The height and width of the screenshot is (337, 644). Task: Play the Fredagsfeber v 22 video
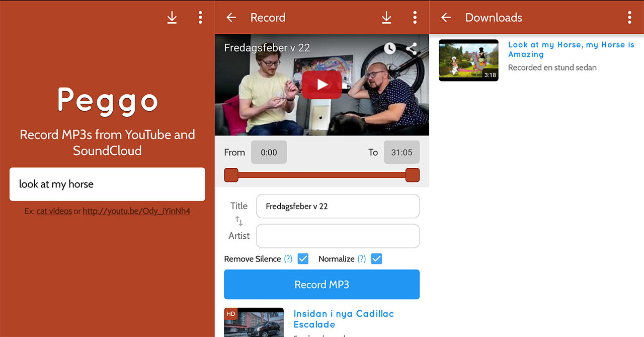tap(322, 85)
